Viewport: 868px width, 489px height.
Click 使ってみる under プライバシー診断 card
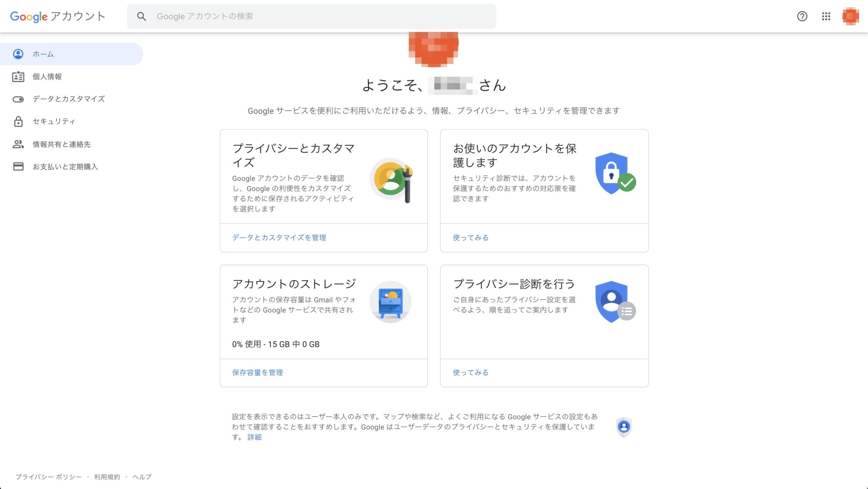[471, 373]
